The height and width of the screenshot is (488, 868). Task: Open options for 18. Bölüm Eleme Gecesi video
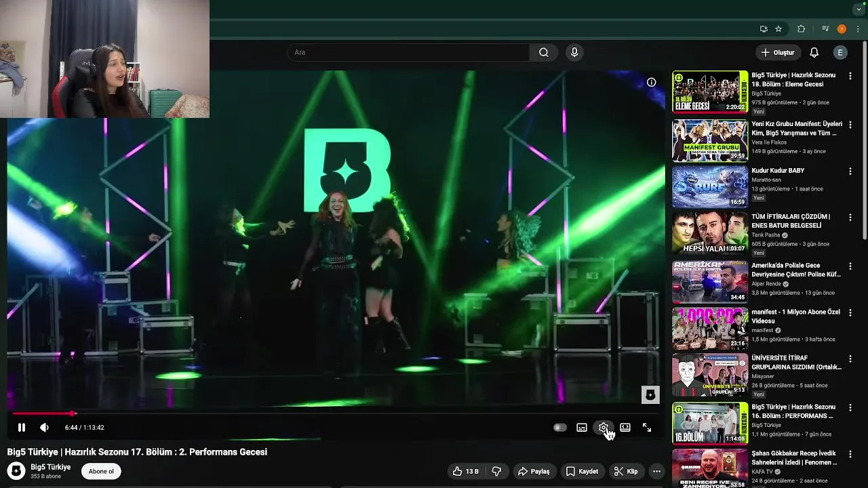[850, 77]
